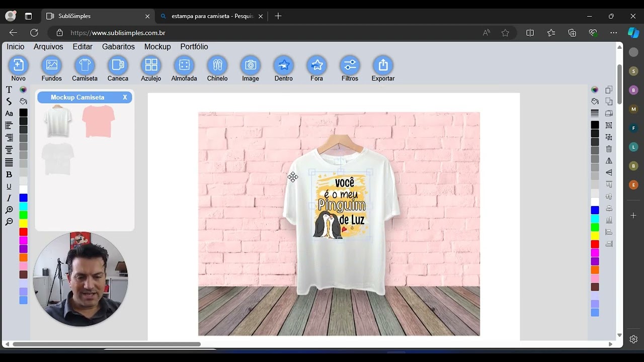The width and height of the screenshot is (644, 362).
Task: Open browser settings ellipsis menu
Action: pyautogui.click(x=613, y=33)
